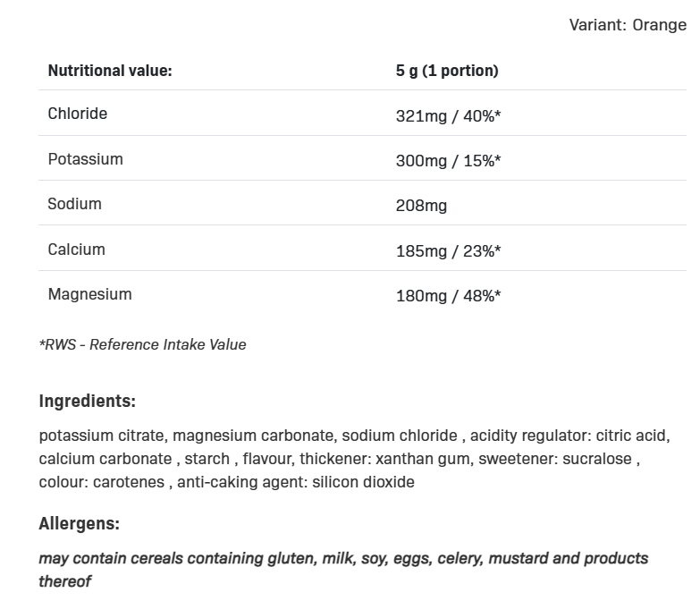Click the 321mg / 40% chloride value
The image size is (700, 601).
(448, 116)
